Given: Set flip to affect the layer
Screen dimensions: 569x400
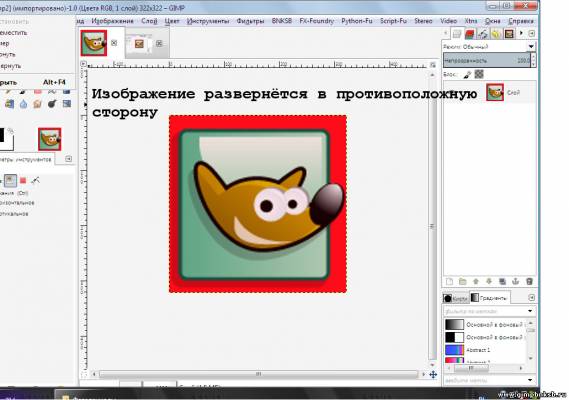Looking at the screenshot, I should [x=10, y=180].
